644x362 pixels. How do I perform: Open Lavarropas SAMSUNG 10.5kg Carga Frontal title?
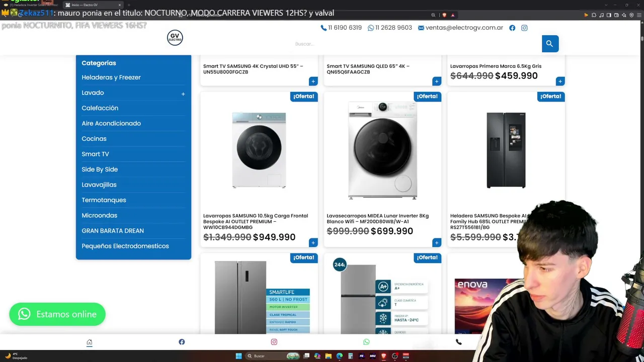256,222
